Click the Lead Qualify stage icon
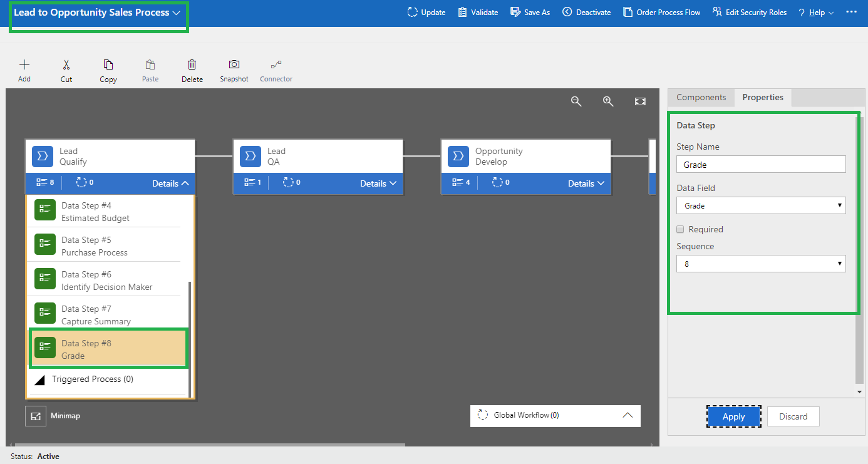 tap(43, 157)
